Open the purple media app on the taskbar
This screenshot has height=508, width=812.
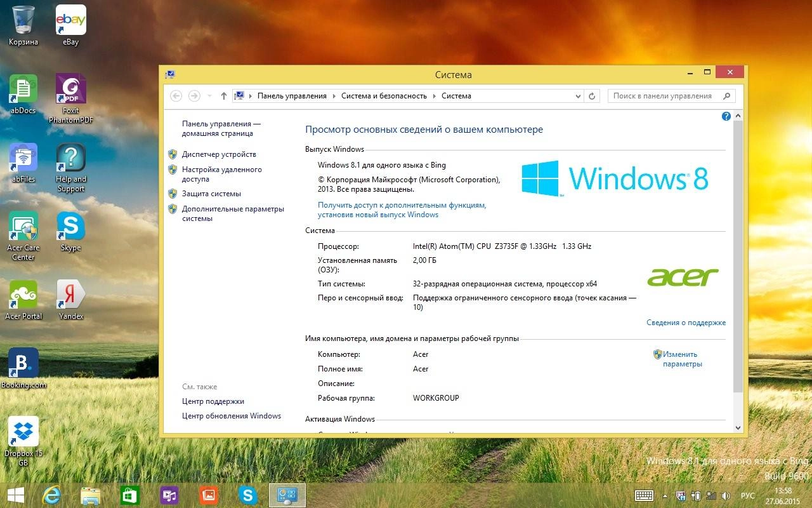tap(169, 495)
